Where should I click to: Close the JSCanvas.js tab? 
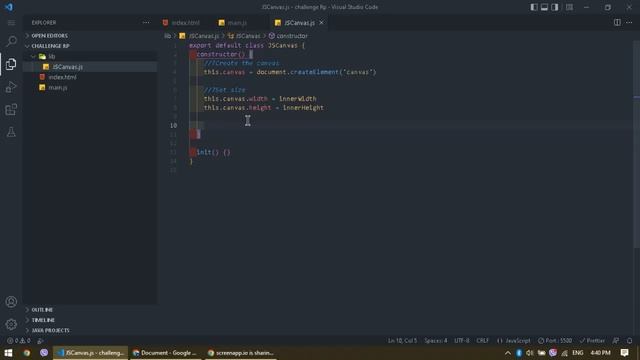[x=322, y=23]
